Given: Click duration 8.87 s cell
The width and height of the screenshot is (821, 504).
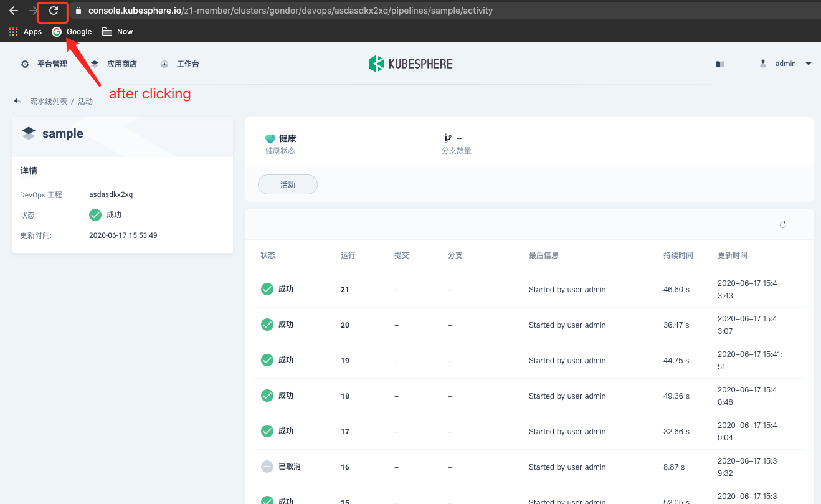Looking at the screenshot, I should pyautogui.click(x=674, y=467).
